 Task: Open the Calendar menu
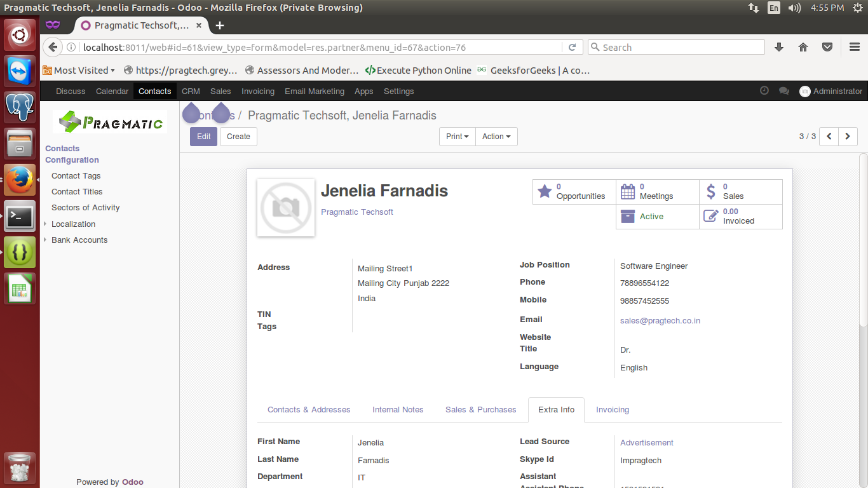[112, 91]
